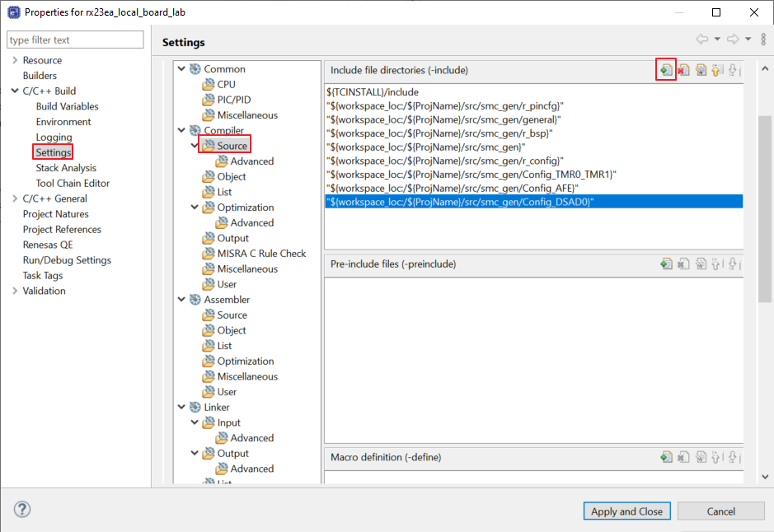Click Move Down icon for include directories
The image size is (774, 532).
(x=734, y=70)
